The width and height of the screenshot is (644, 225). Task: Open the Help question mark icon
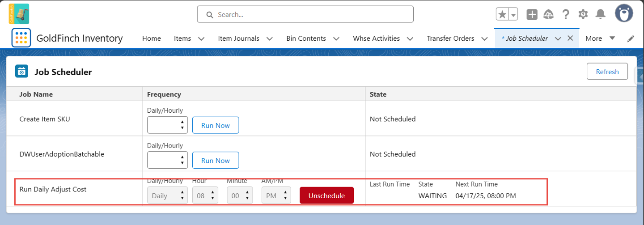tap(566, 14)
